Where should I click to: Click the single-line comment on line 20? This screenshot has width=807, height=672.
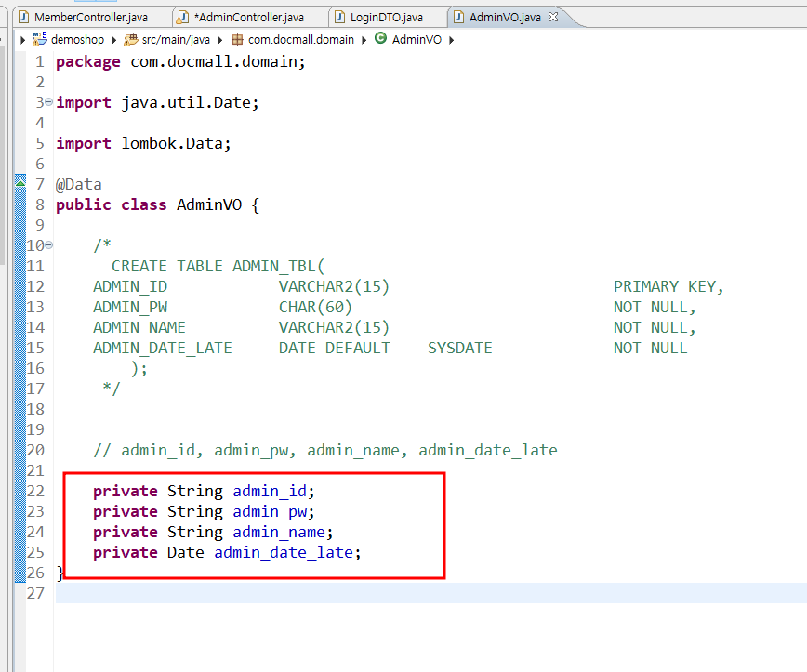325,450
